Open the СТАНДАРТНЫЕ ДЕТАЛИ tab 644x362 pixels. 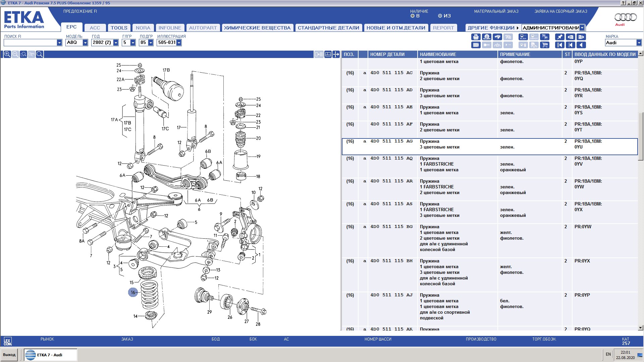coord(328,28)
